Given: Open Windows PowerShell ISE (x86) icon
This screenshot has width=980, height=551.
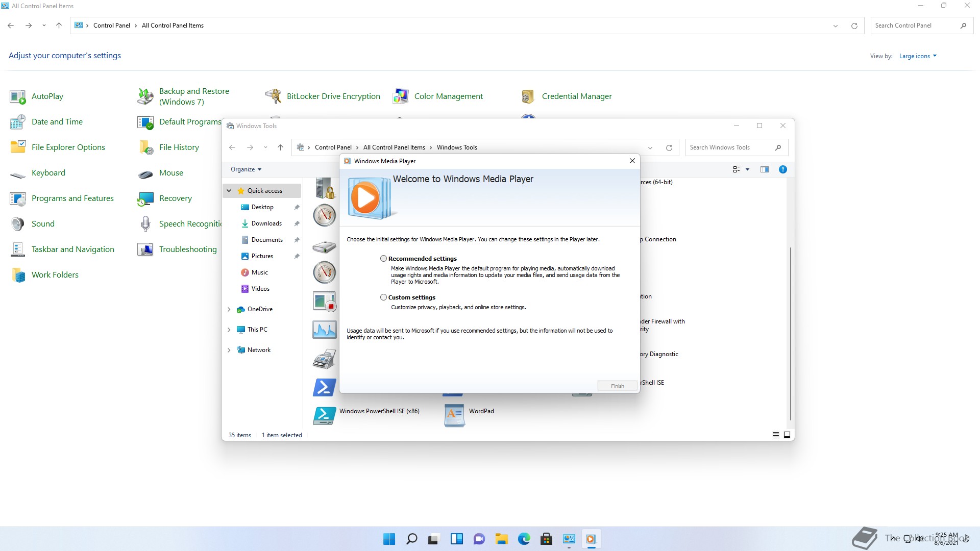Looking at the screenshot, I should [x=324, y=415].
